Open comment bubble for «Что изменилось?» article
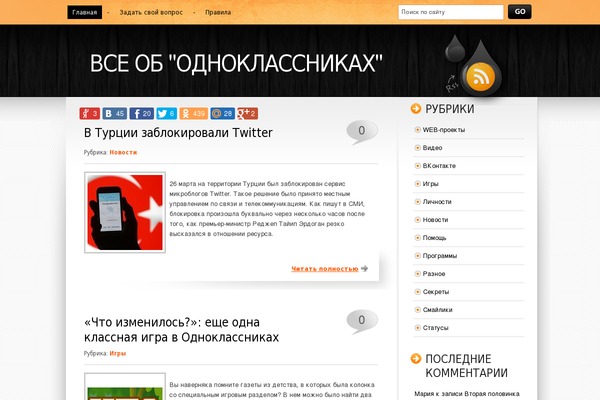The height and width of the screenshot is (400, 600). [x=362, y=321]
